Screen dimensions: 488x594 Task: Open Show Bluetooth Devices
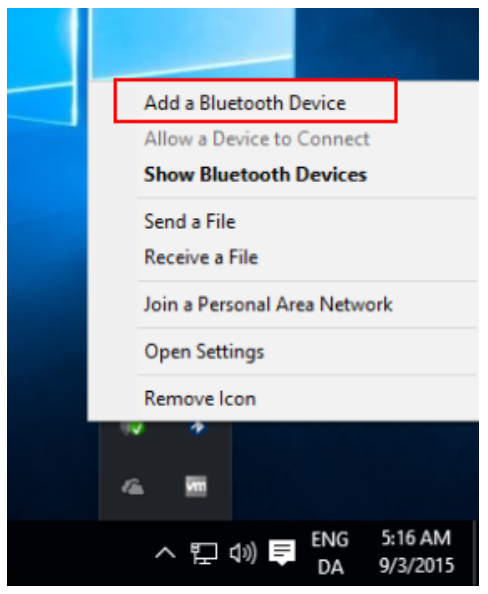tap(255, 175)
